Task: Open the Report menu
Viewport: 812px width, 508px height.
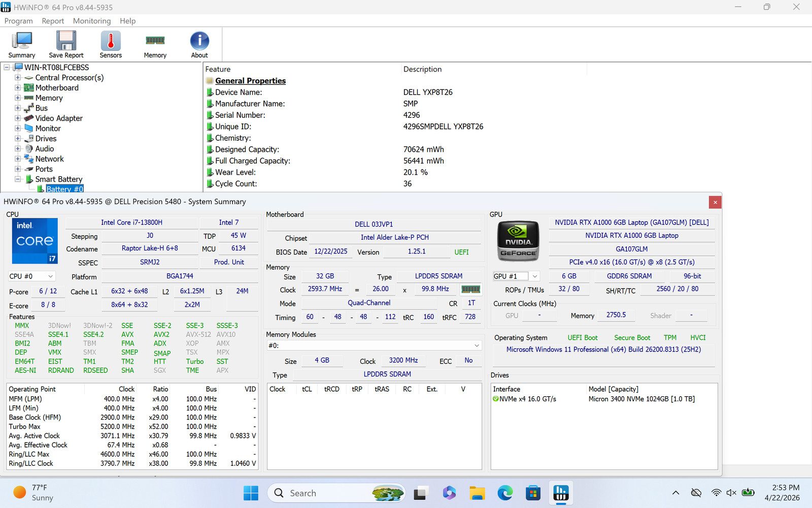Action: pos(53,21)
